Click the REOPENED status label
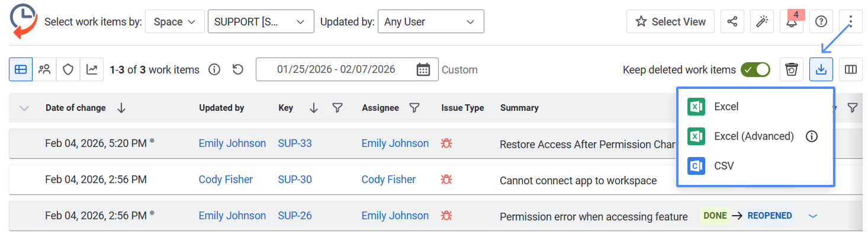The image size is (868, 240). point(770,216)
